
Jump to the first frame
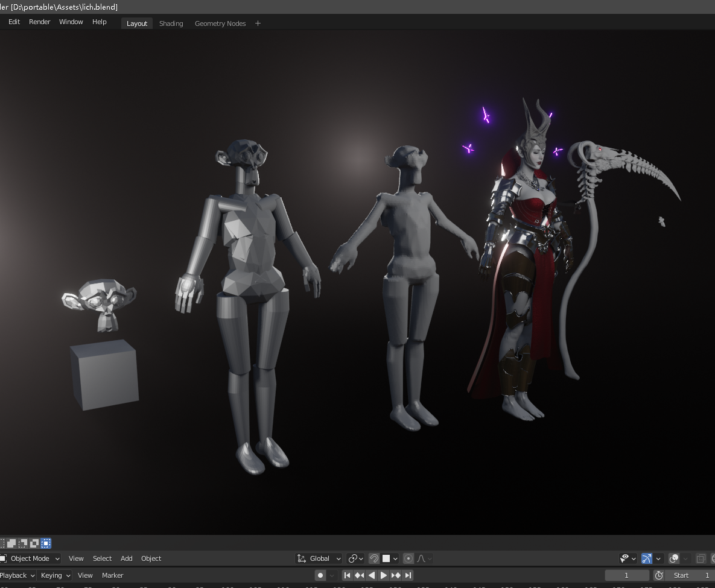(347, 575)
